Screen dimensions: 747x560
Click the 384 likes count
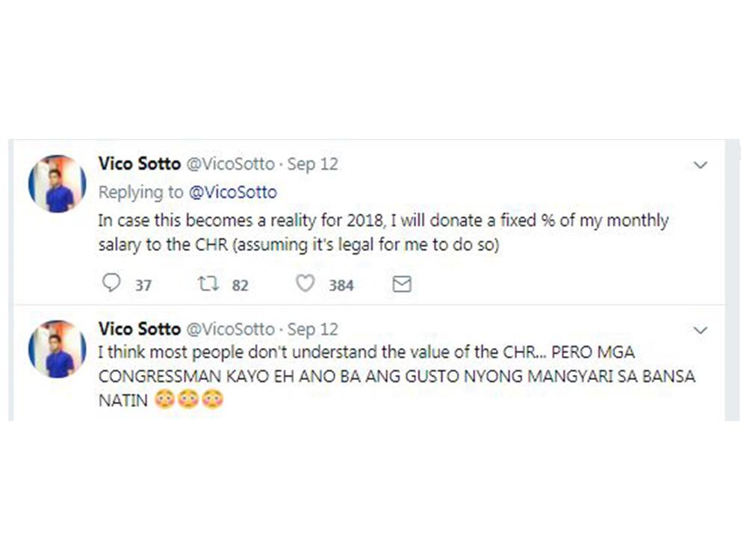341,285
